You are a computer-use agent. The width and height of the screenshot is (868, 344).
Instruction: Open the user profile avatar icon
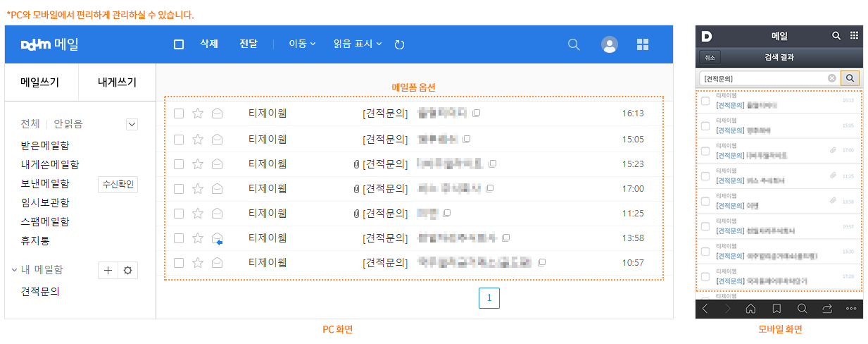click(x=609, y=44)
